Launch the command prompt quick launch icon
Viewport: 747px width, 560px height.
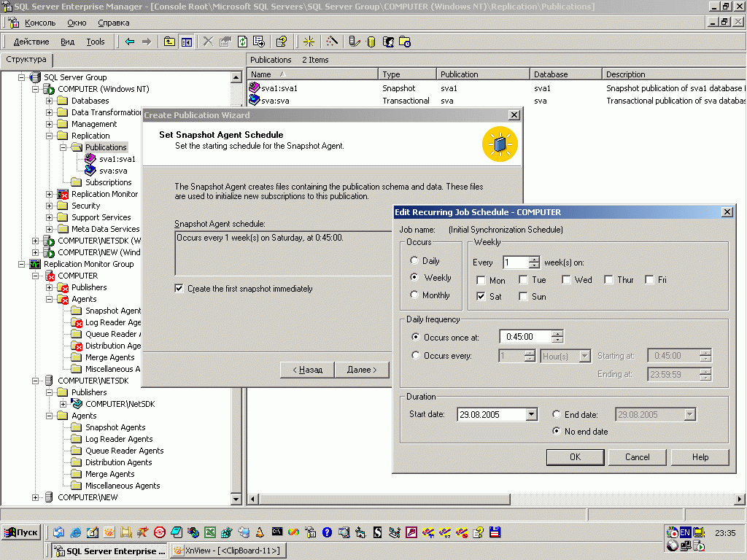pyautogui.click(x=276, y=532)
